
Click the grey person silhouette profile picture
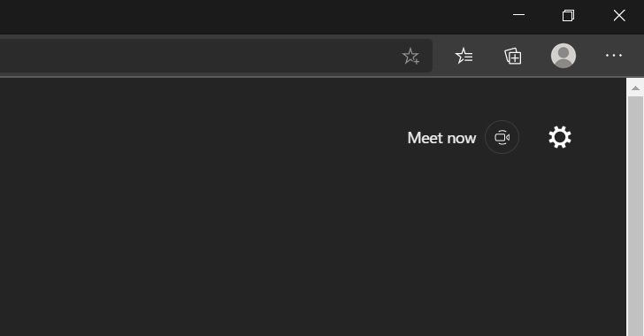tap(563, 56)
